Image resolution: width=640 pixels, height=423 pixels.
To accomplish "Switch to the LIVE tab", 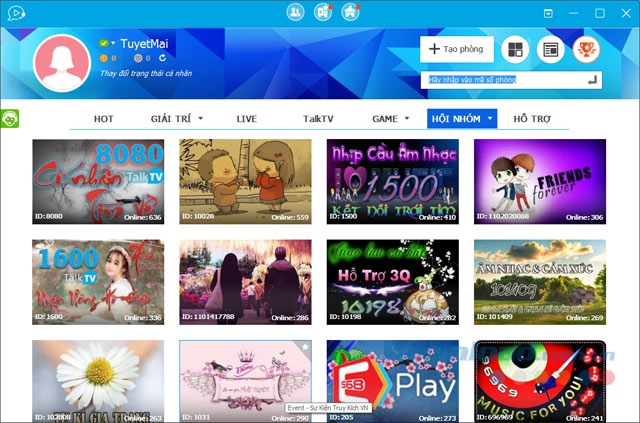I will pos(247,119).
